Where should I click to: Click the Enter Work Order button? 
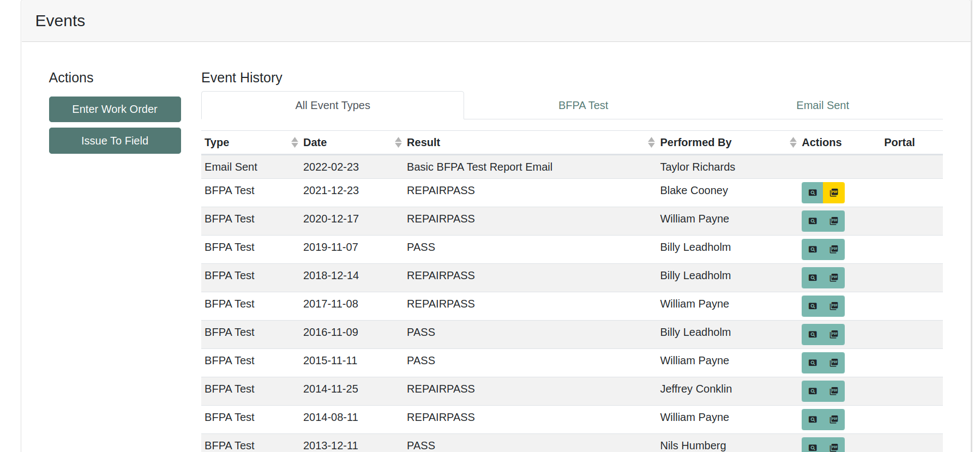(x=115, y=109)
